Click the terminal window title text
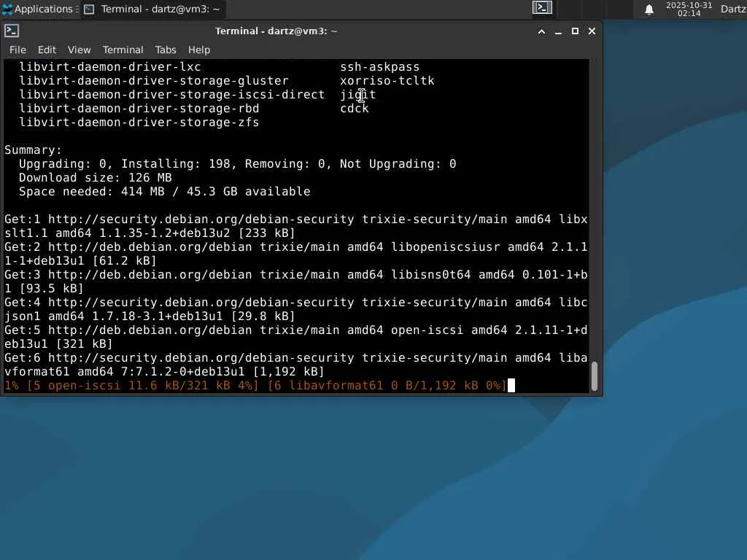Image resolution: width=747 pixels, height=560 pixels. point(276,31)
